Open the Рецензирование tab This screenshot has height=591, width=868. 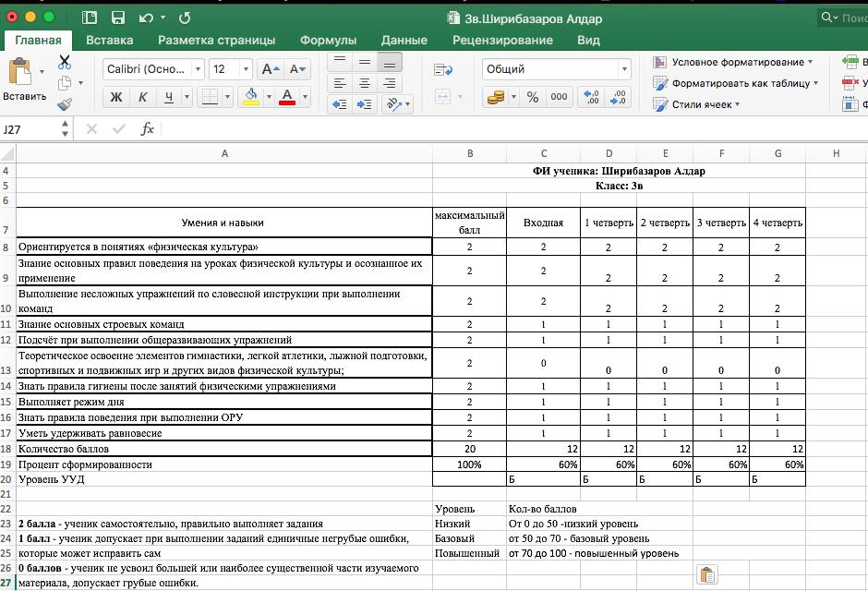[x=502, y=41]
